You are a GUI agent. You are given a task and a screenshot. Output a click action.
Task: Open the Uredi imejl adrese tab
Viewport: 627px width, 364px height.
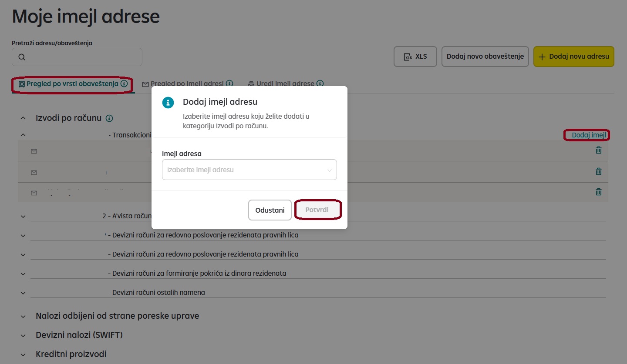[x=286, y=83]
